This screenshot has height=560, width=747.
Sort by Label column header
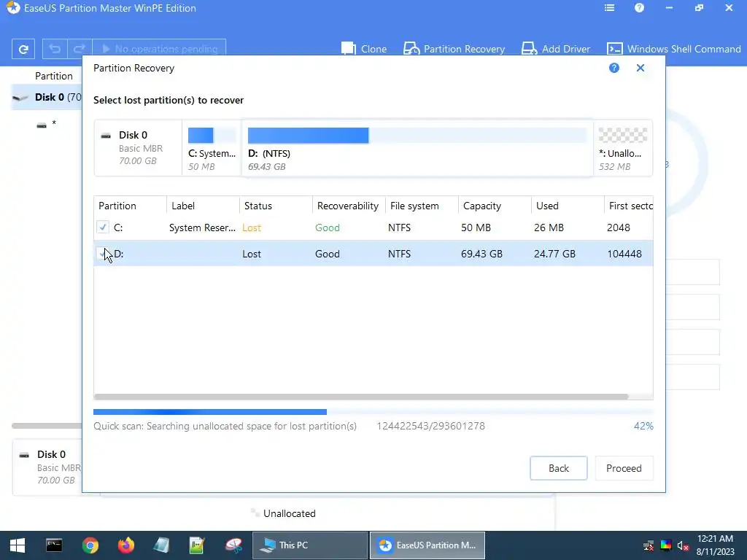coord(203,206)
